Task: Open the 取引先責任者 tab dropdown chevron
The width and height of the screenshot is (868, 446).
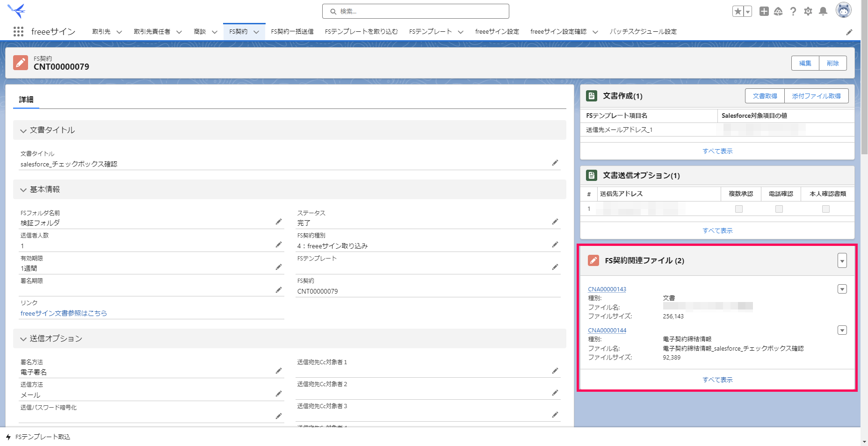Action: point(179,32)
